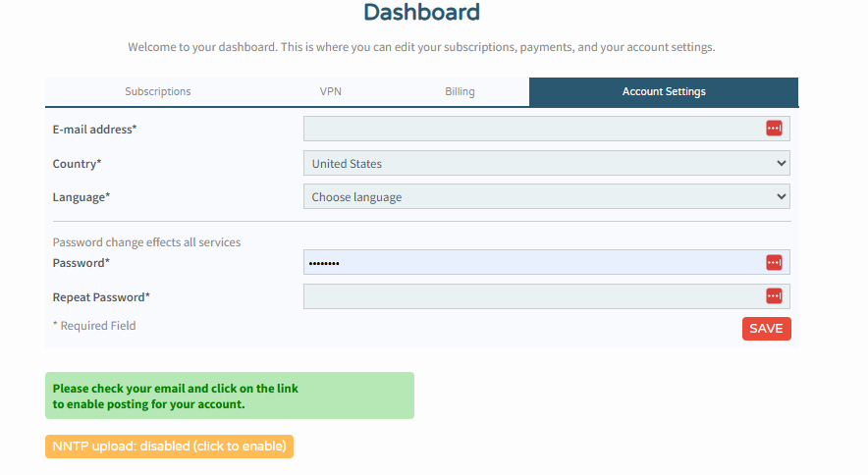Click the Country dropdown chevron arrow

pyautogui.click(x=781, y=163)
